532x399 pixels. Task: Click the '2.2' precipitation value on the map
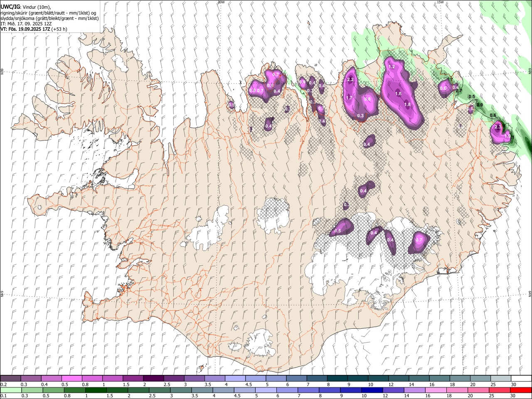(350, 79)
